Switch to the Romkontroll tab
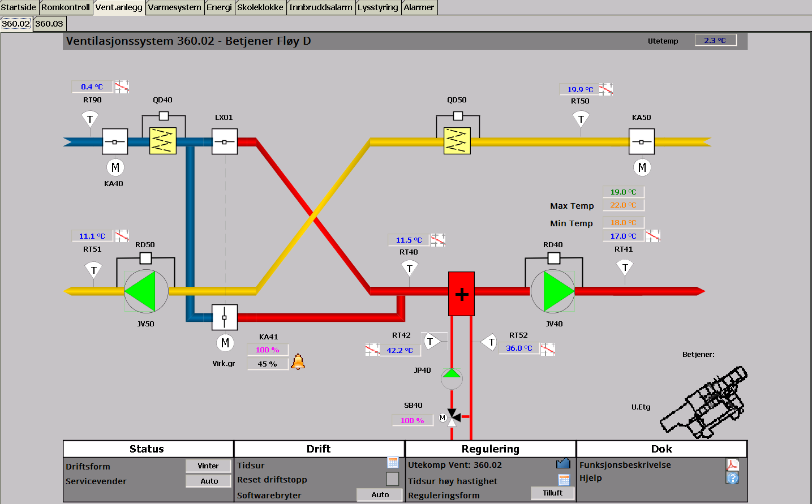The image size is (812, 504). [66, 7]
